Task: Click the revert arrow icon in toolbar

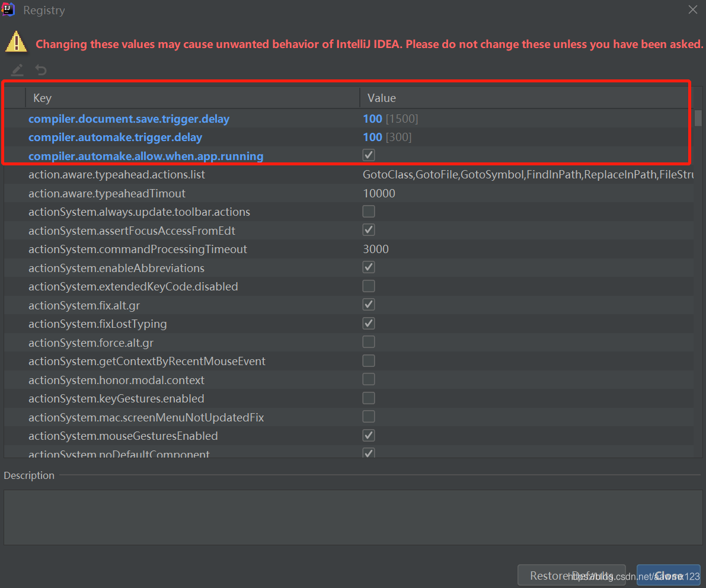Action: (41, 70)
